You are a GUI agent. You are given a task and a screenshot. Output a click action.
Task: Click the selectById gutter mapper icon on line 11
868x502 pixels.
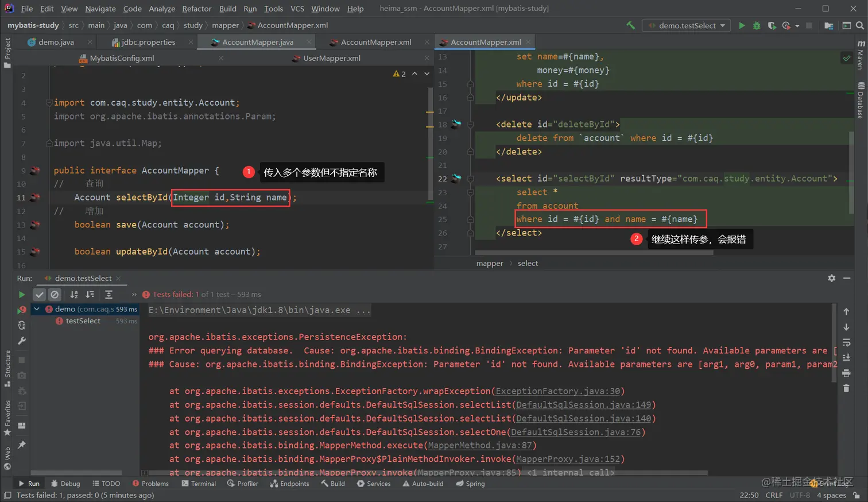tap(35, 198)
